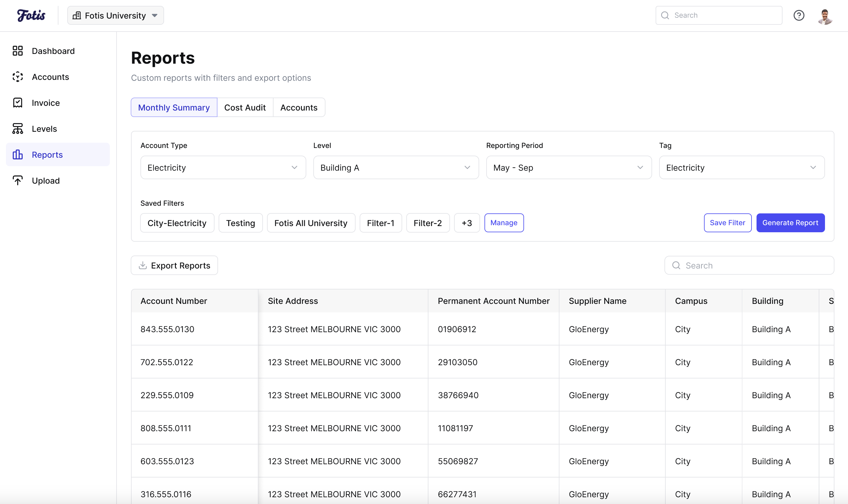848x504 pixels.
Task: Open Accounts via its sidebar icon
Action: click(18, 77)
